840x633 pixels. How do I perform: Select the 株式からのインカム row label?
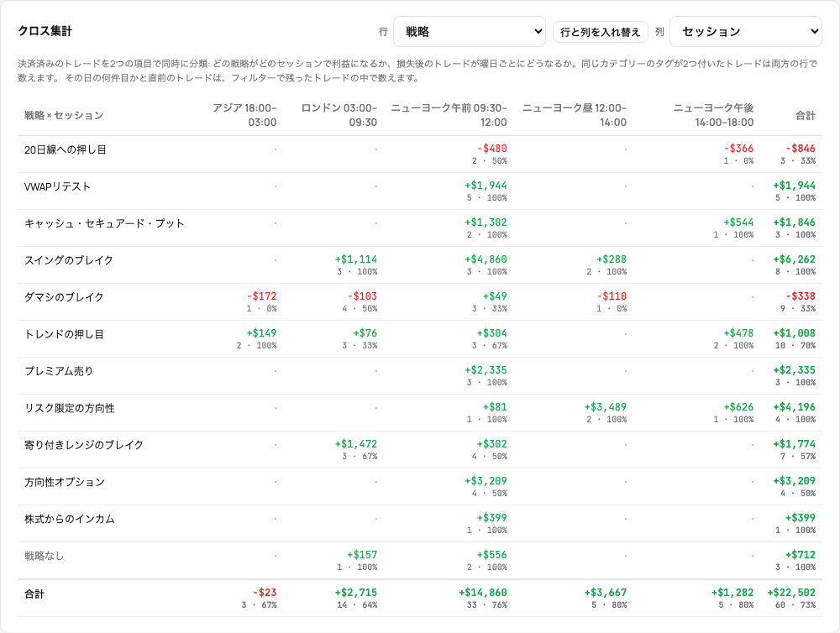(69, 519)
